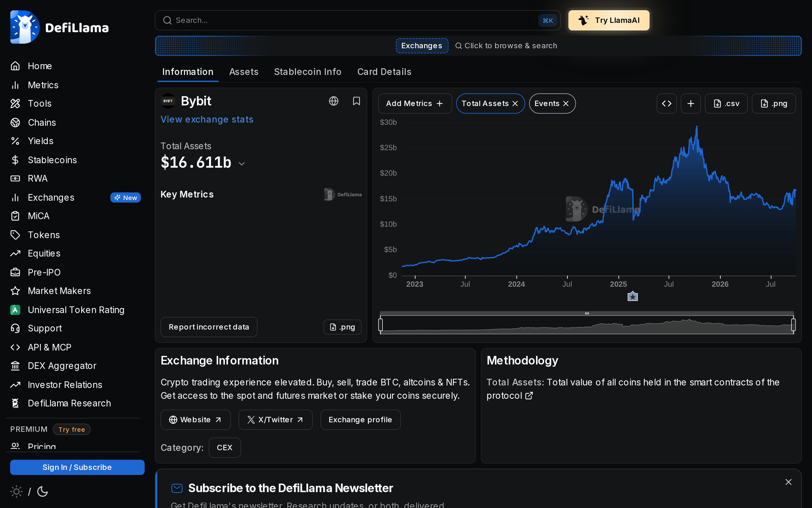Click Try LlamaAI button
Viewport: 812px width, 508px height.
coord(609,20)
